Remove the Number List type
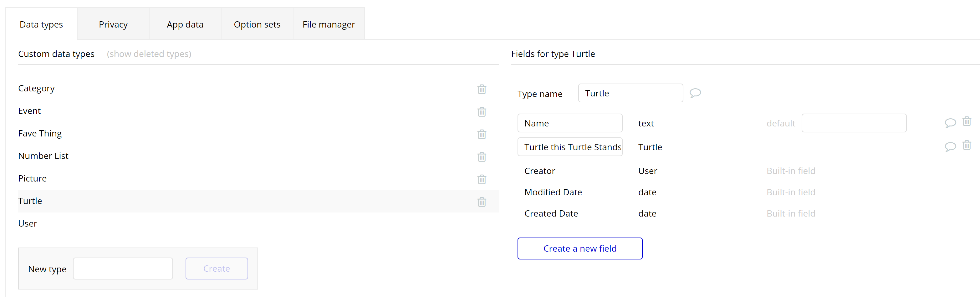Image resolution: width=980 pixels, height=297 pixels. point(482,156)
